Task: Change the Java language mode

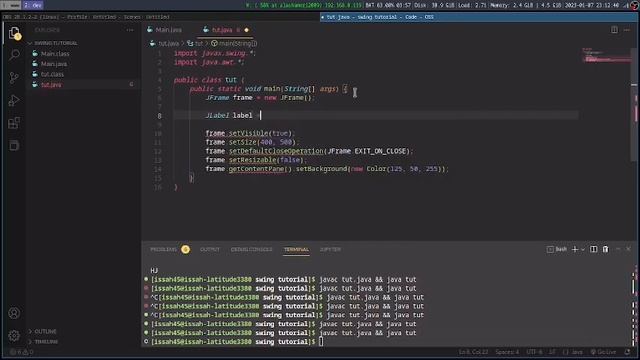Action: [573, 352]
